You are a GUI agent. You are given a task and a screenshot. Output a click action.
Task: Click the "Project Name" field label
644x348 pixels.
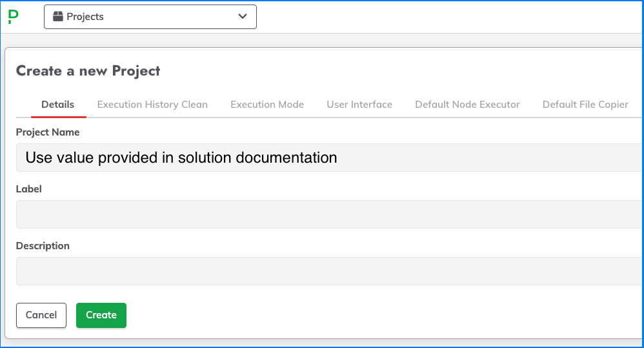tap(48, 132)
